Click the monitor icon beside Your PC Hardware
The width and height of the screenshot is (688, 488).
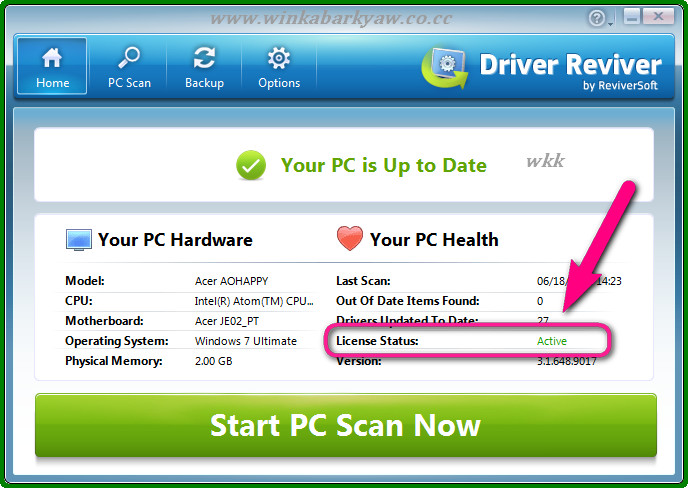(x=79, y=240)
